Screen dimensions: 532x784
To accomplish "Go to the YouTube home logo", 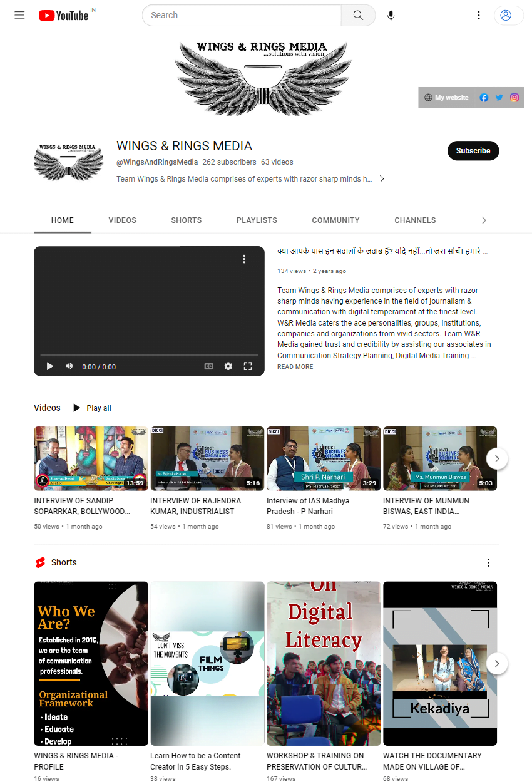I will click(63, 15).
